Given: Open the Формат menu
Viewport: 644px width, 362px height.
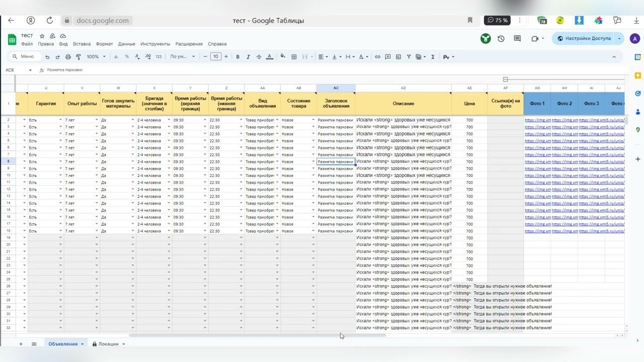Looking at the screenshot, I should tap(105, 44).
